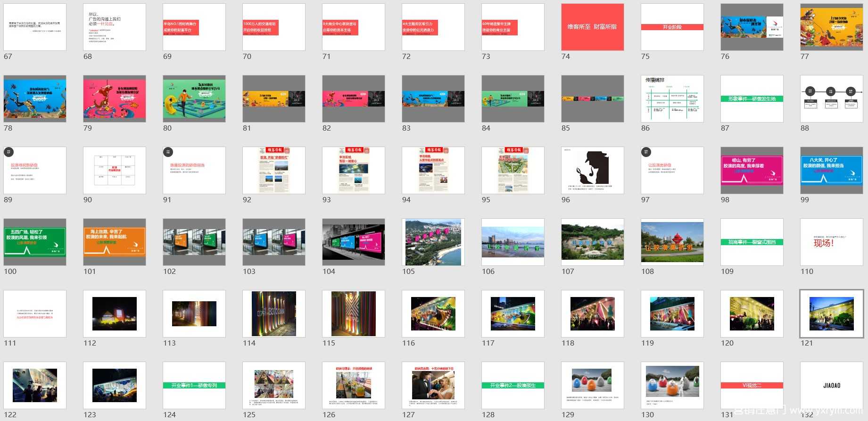
Task: Select timeline diagram slide 88
Action: click(832, 99)
